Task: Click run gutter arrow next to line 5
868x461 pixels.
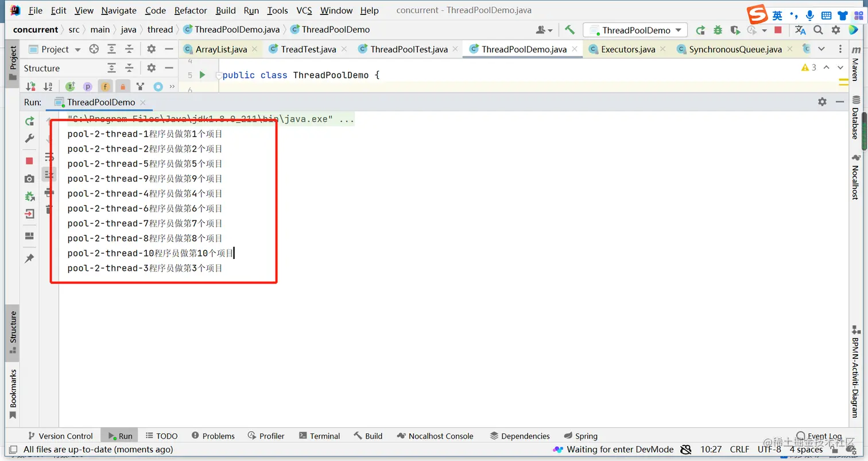Action: point(202,75)
